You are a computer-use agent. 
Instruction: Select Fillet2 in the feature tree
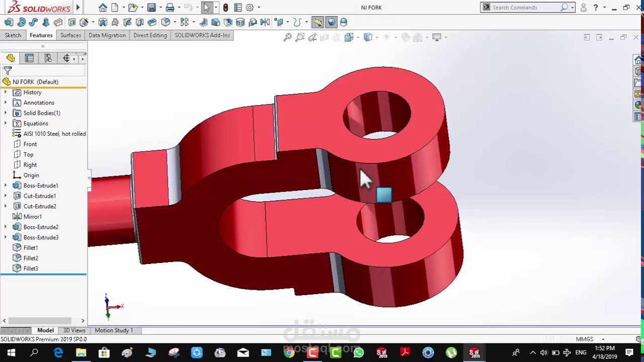pos(31,258)
